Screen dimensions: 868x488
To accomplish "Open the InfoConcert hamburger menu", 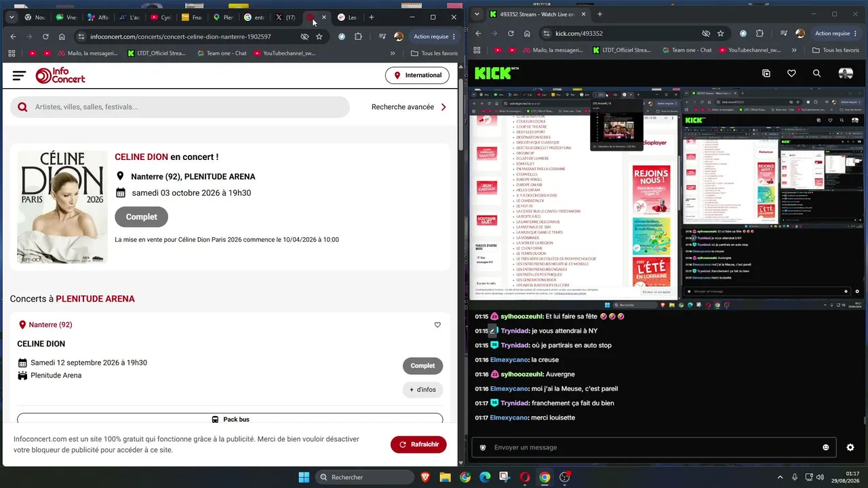I will click(x=19, y=76).
